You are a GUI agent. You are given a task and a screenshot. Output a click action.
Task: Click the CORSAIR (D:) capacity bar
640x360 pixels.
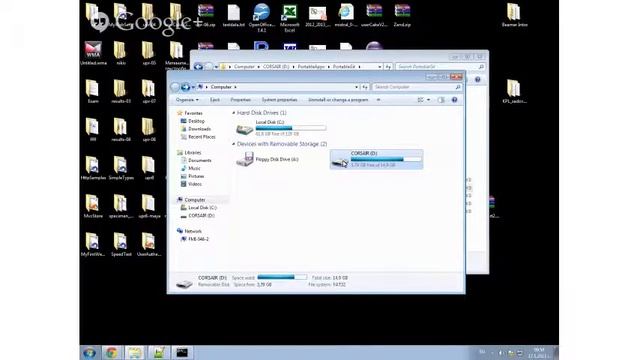pyautogui.click(x=386, y=159)
